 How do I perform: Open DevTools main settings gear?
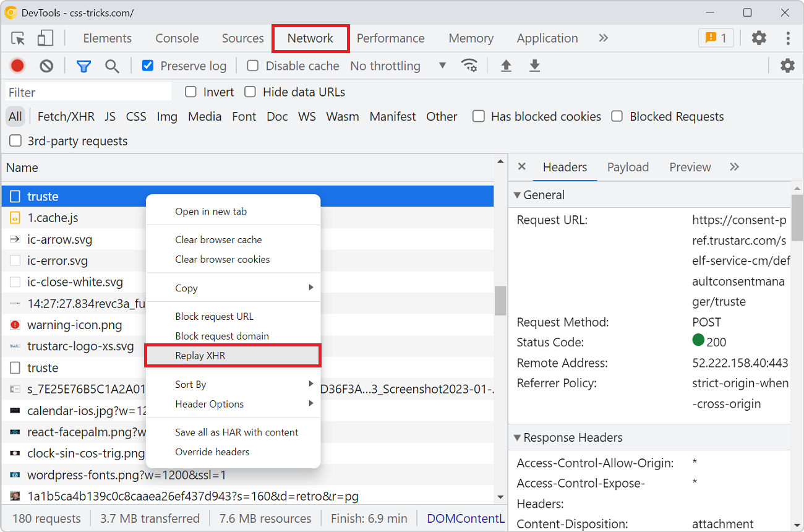coord(759,38)
